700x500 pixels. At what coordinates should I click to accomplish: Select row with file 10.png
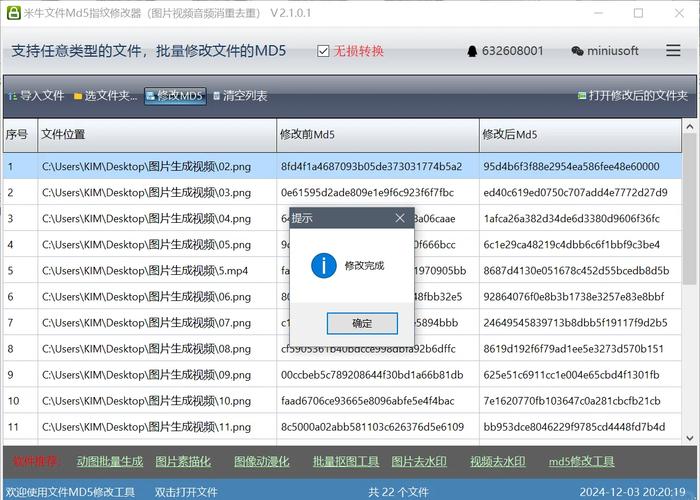point(342,401)
